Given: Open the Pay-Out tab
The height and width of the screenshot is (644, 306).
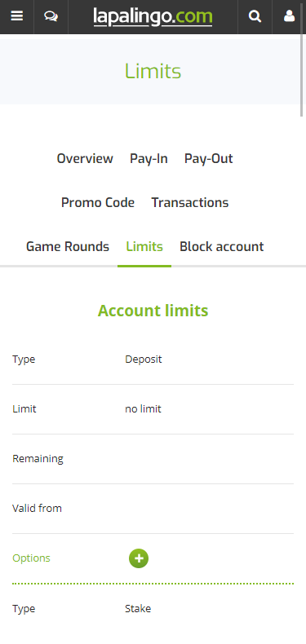Looking at the screenshot, I should point(209,158).
